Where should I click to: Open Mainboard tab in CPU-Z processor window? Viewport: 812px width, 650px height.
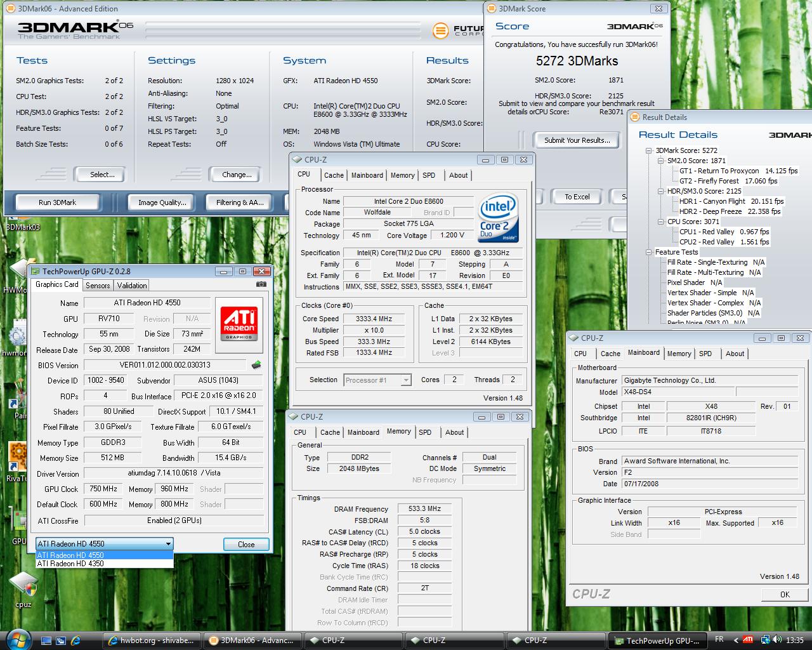pos(367,175)
